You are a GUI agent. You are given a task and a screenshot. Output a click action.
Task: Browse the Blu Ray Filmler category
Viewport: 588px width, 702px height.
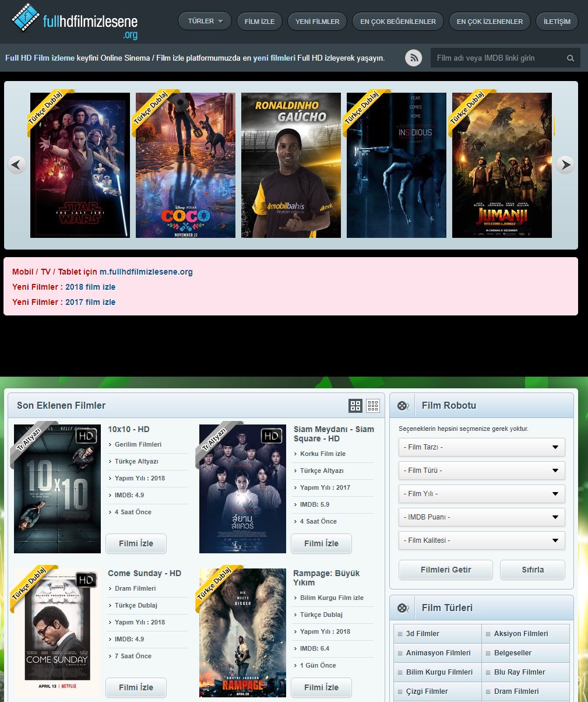tap(520, 672)
